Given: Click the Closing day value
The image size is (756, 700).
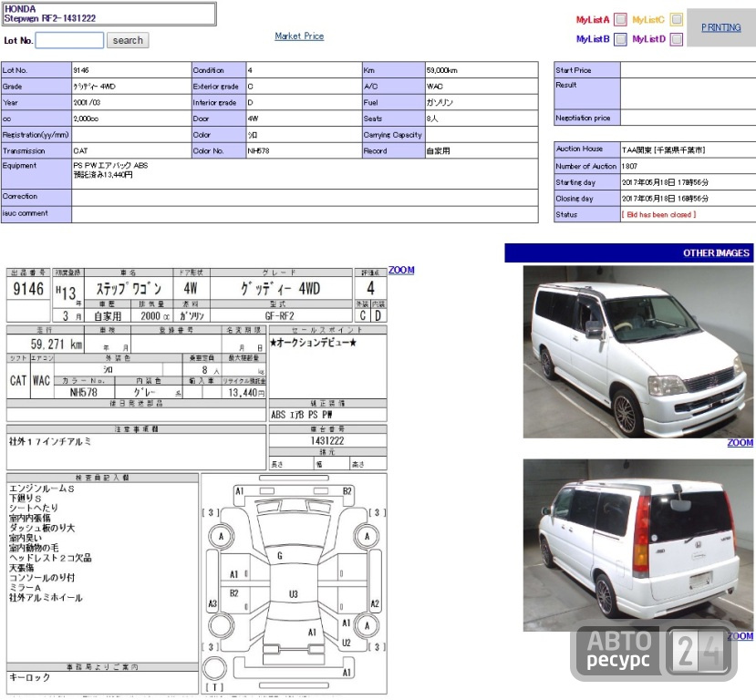Looking at the screenshot, I should tap(665, 199).
